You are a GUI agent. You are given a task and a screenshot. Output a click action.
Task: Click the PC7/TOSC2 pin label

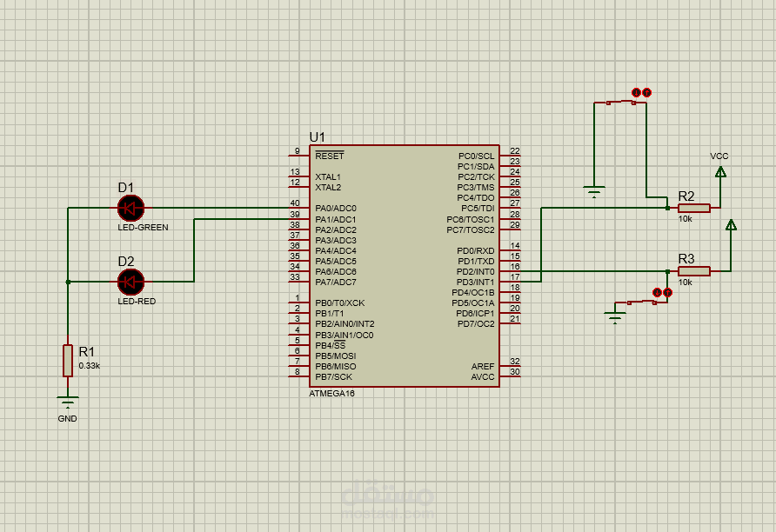pyautogui.click(x=470, y=229)
